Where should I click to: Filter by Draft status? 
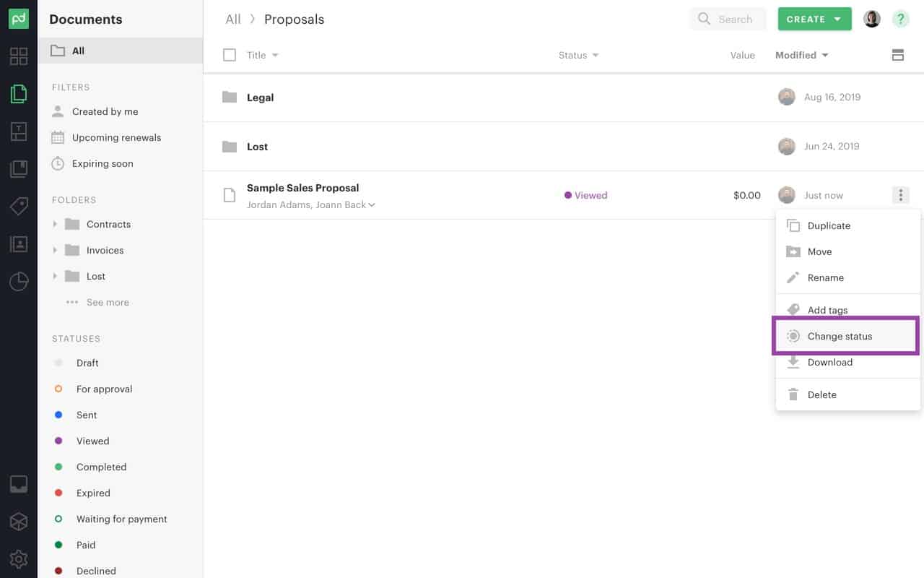pos(87,363)
